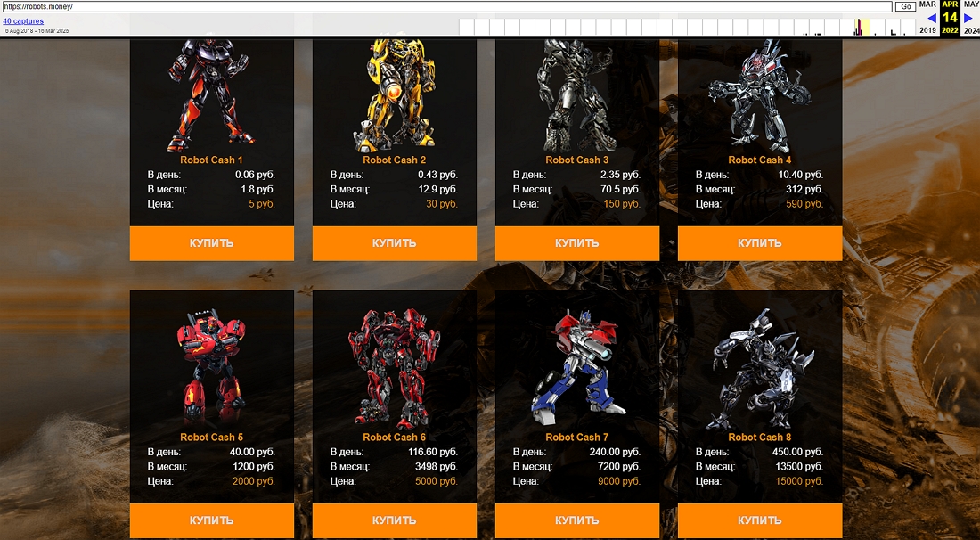980x540 pixels.
Task: Click the "2.35 руб." daily income value
Action: point(621,175)
